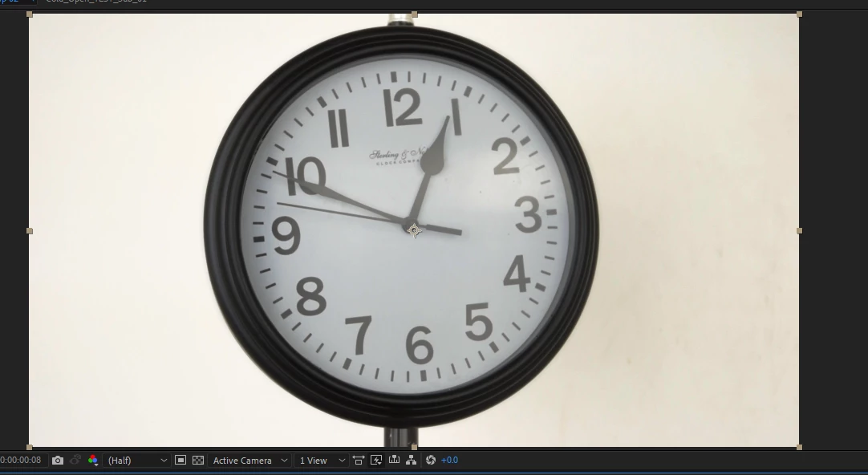Viewport: 868px width, 475px height.
Task: Click the layer's top-middle edge transform handle
Action: tap(415, 14)
